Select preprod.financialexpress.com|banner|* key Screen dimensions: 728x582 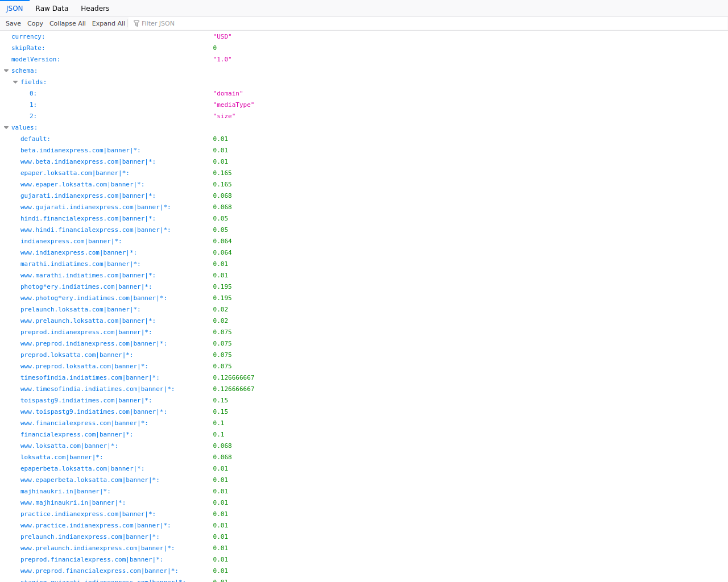click(x=92, y=559)
